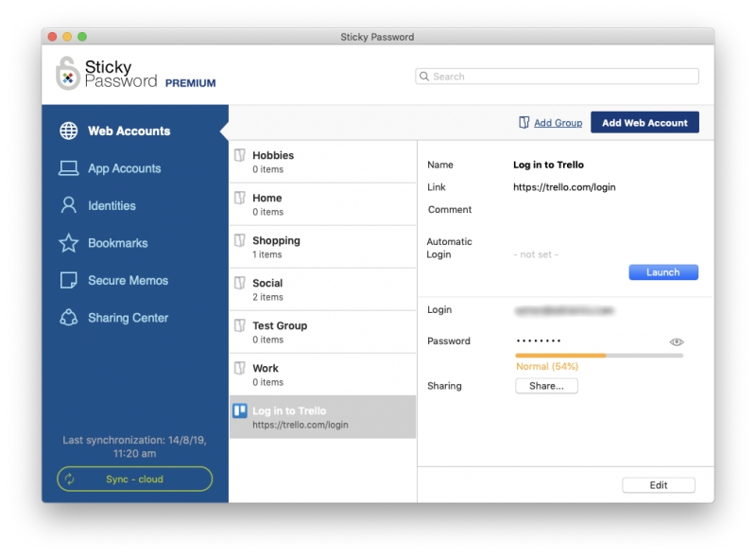This screenshot has height=558, width=756.
Task: Click the Home group icon
Action: [240, 198]
